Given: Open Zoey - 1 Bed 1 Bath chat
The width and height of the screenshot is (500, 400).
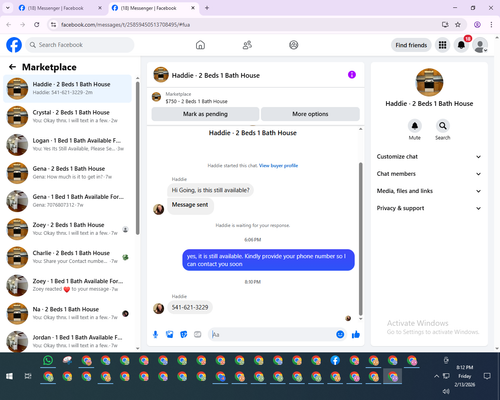Looking at the screenshot, I should point(67,285).
